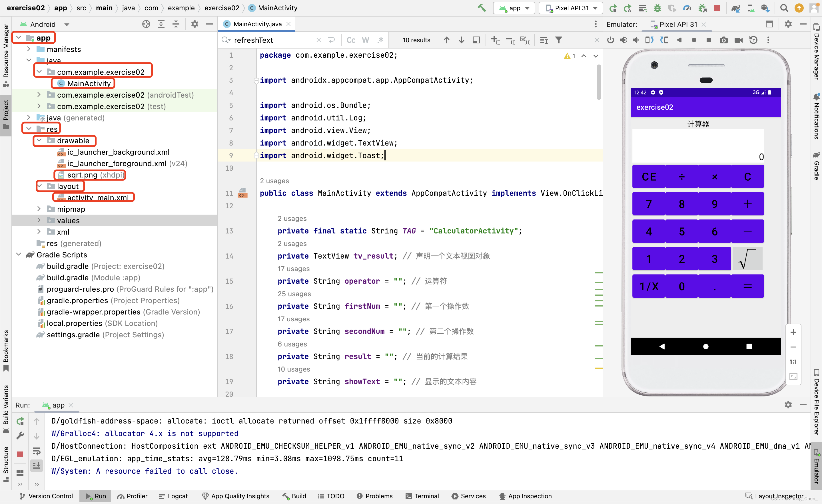Click the Make Project hammer icon
This screenshot has height=504, width=822.
(x=481, y=8)
